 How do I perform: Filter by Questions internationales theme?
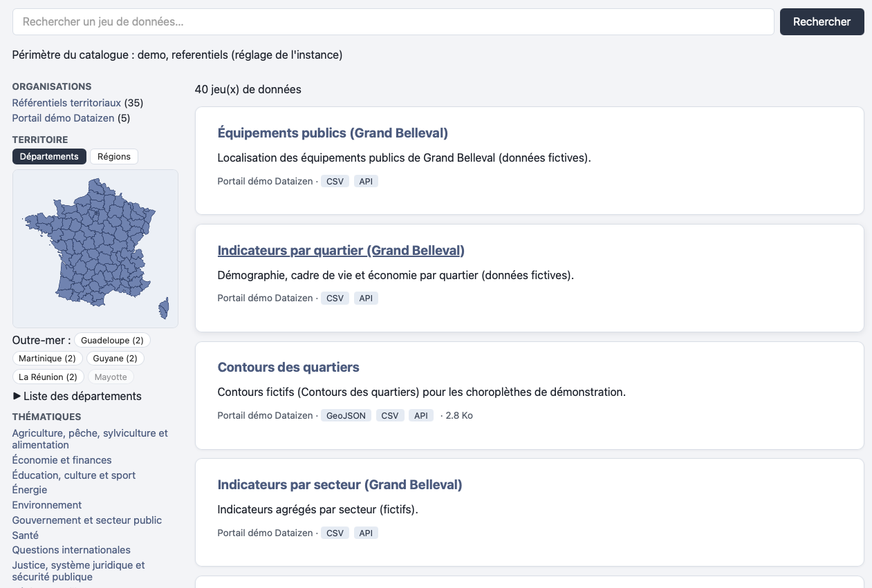pyautogui.click(x=71, y=550)
